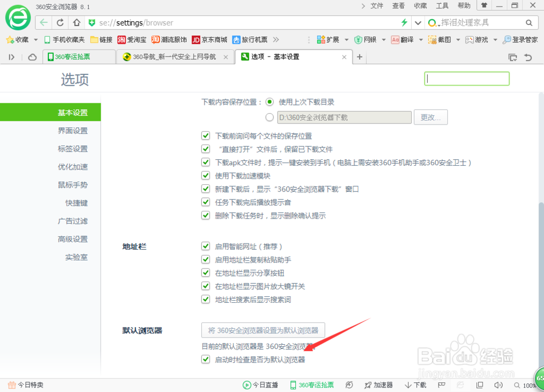Toggle 启动时检查是否为默认浏览器 checkbox
This screenshot has width=544, height=392.
(x=206, y=359)
